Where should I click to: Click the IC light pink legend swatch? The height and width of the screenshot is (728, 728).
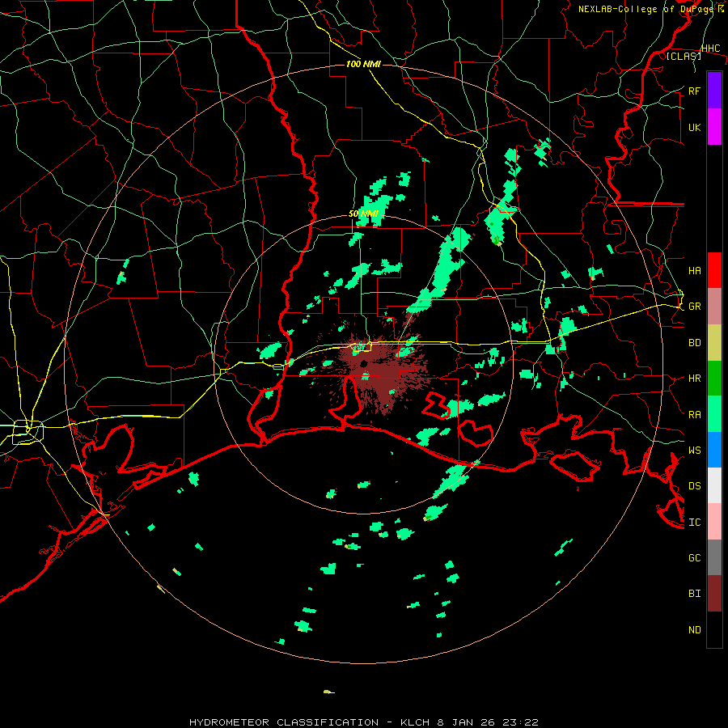tap(714, 522)
